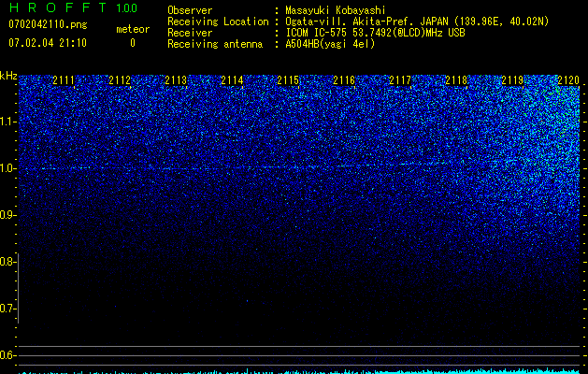Select the file name 0702042110.png
588x374 pixels.
[x=48, y=24]
